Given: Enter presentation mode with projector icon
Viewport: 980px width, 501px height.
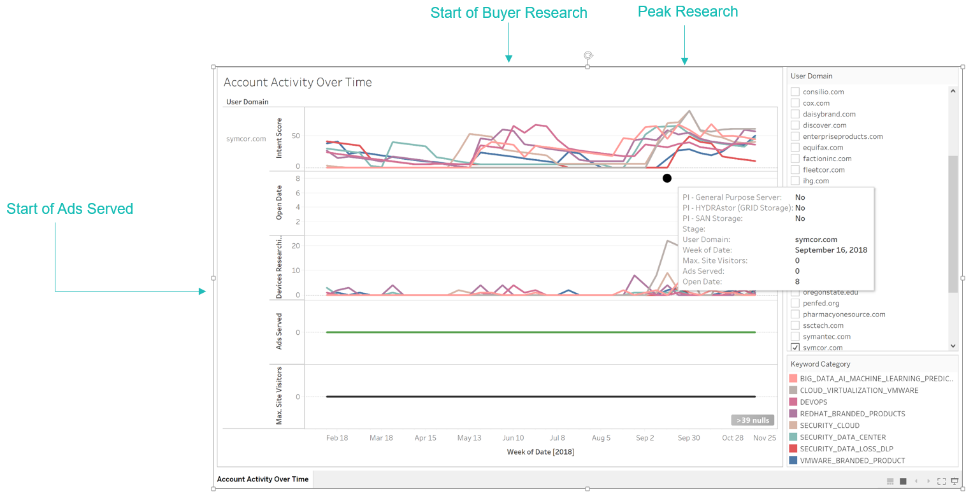Looking at the screenshot, I should coord(954,481).
